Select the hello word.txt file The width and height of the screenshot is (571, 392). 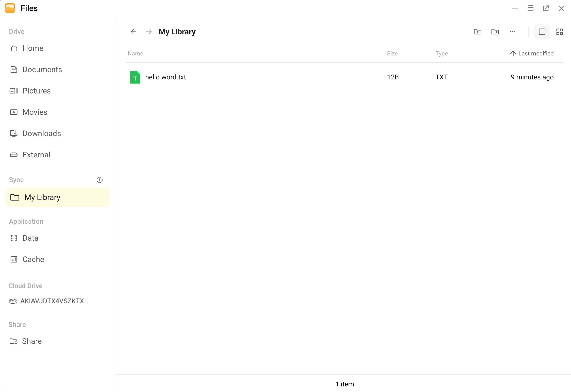(166, 77)
